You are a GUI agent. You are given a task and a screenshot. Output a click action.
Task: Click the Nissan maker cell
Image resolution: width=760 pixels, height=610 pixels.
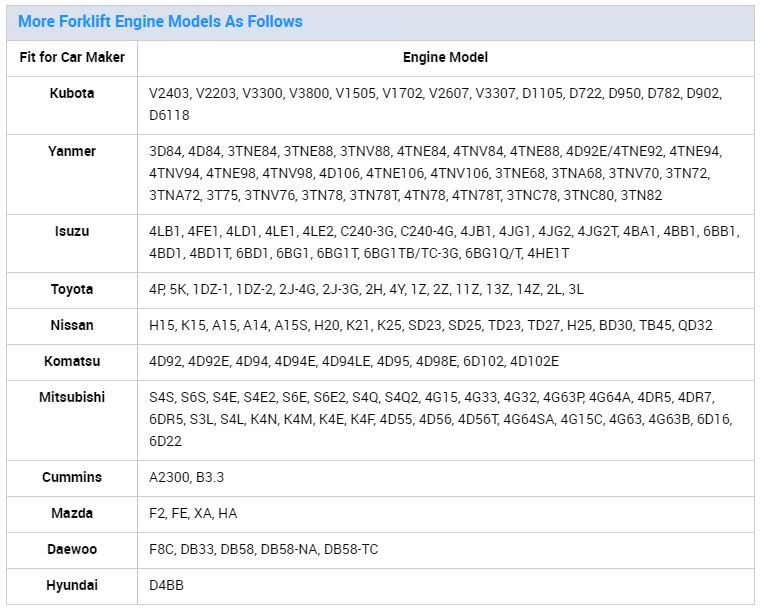72,326
